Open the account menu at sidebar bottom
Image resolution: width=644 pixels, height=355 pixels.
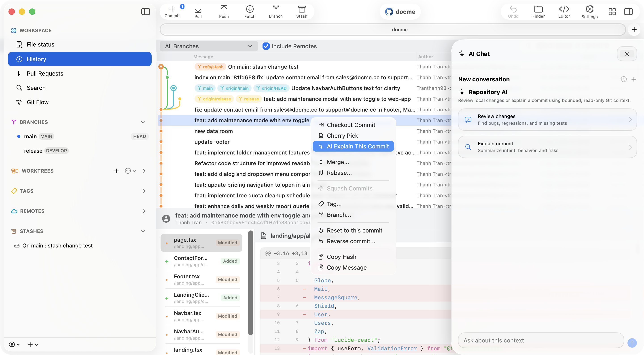pyautogui.click(x=14, y=344)
